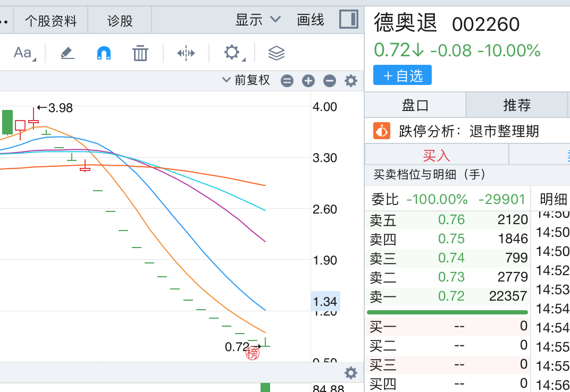Click the equals circle icon beside 前复权
The height and width of the screenshot is (392, 570).
(x=287, y=81)
